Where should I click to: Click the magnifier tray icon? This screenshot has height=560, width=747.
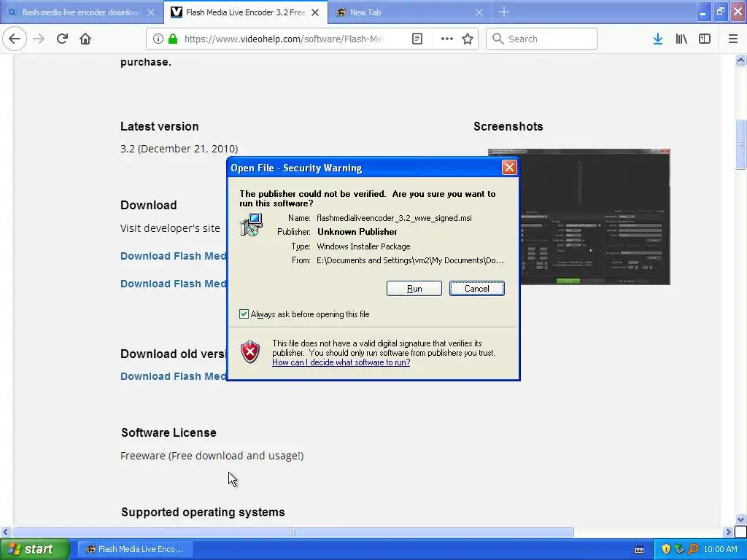(x=693, y=549)
